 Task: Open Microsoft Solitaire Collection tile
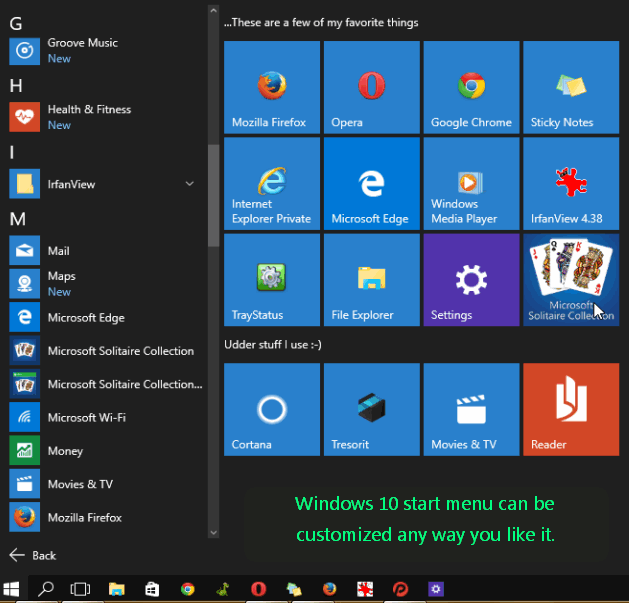pyautogui.click(x=571, y=280)
